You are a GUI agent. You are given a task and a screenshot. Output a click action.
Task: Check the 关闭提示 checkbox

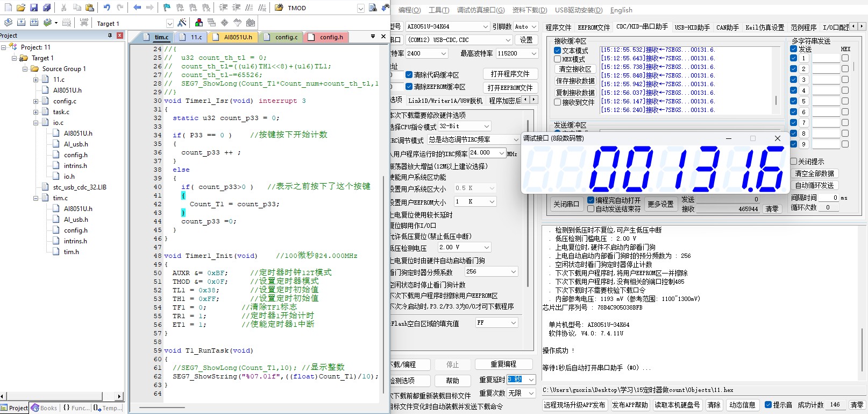(x=793, y=162)
